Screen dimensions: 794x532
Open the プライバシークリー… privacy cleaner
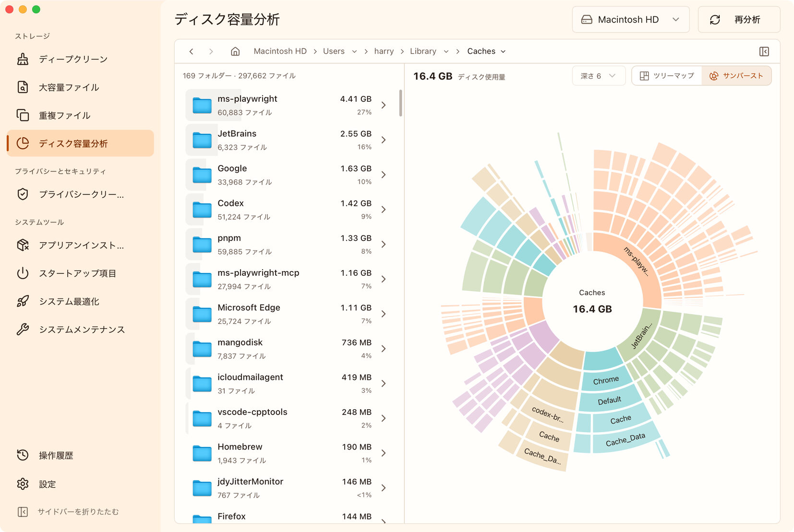(x=80, y=194)
